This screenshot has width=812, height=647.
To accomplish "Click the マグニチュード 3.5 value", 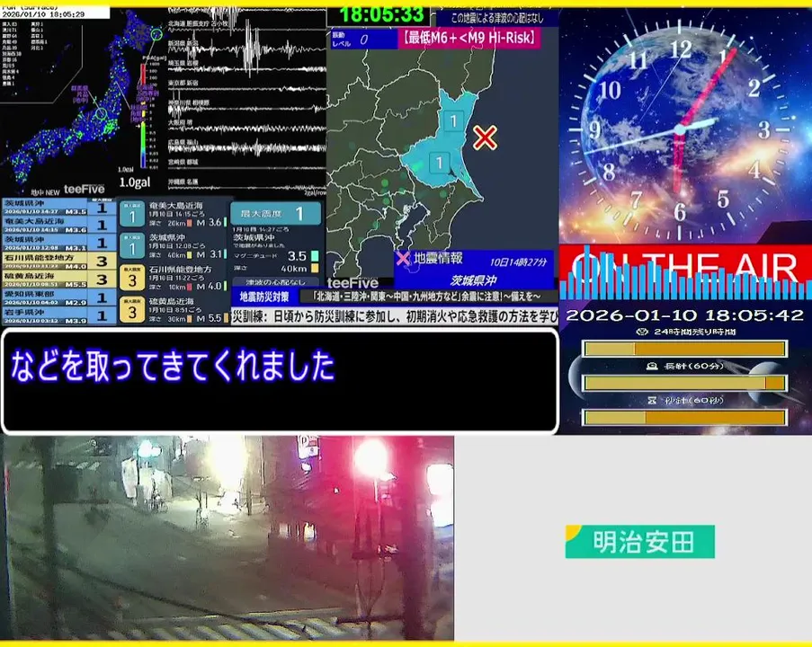I will (x=298, y=256).
